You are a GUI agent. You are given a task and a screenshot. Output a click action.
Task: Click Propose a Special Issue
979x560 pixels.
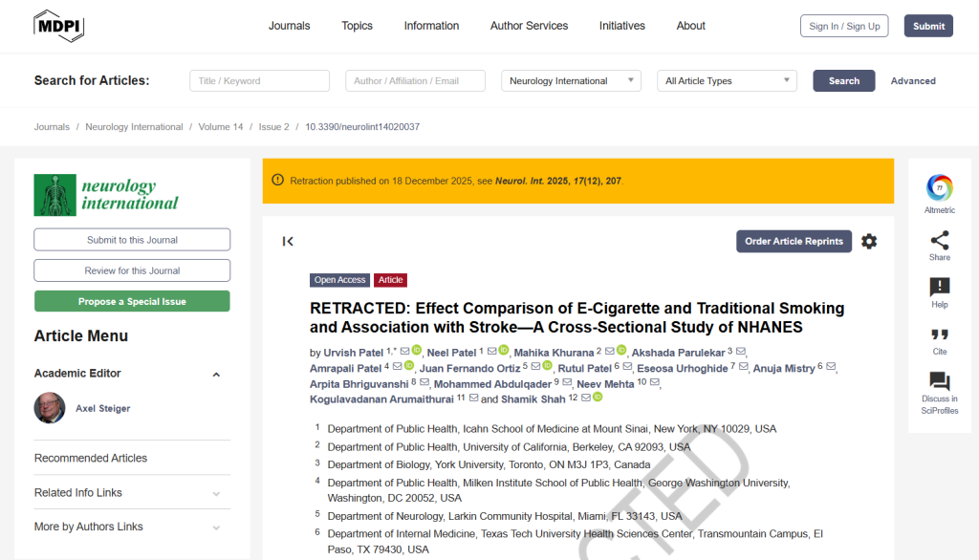coord(132,301)
